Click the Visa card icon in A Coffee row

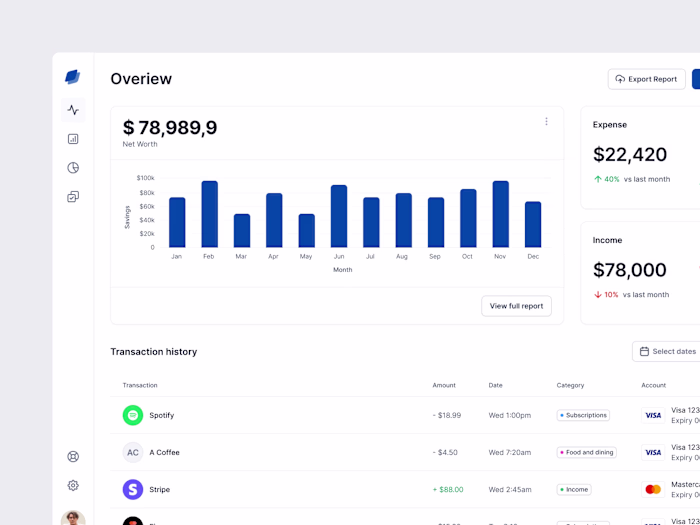pos(653,452)
